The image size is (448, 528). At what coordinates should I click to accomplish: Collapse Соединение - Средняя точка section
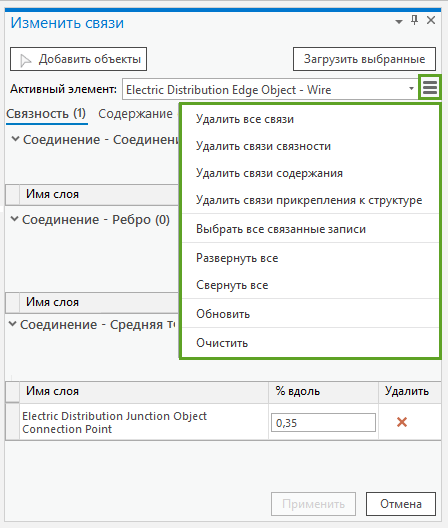click(12, 324)
